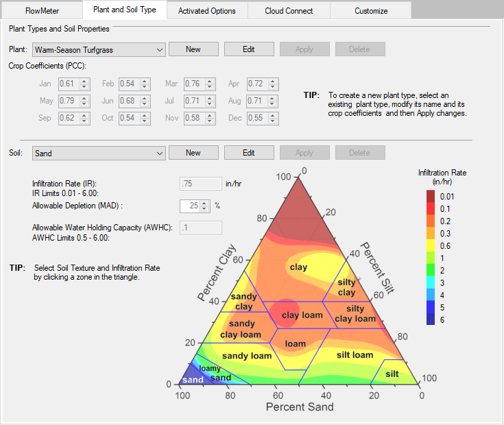Select the Plant and Soil Type tab
This screenshot has height=425, width=504.
(x=125, y=10)
